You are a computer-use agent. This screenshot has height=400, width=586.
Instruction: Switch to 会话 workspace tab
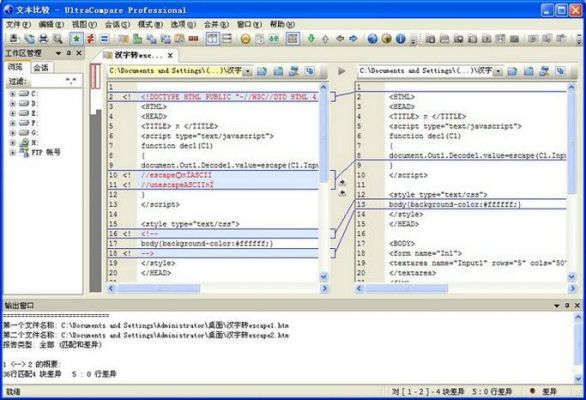click(x=41, y=68)
